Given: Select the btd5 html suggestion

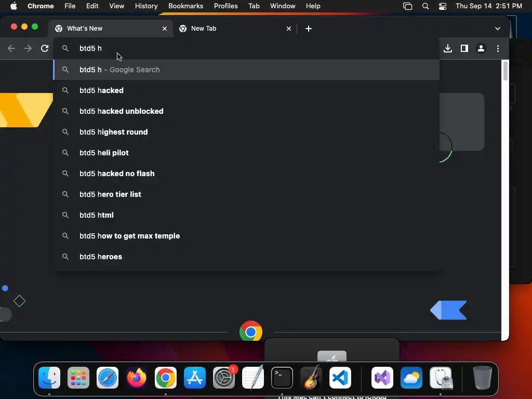Looking at the screenshot, I should (x=246, y=215).
